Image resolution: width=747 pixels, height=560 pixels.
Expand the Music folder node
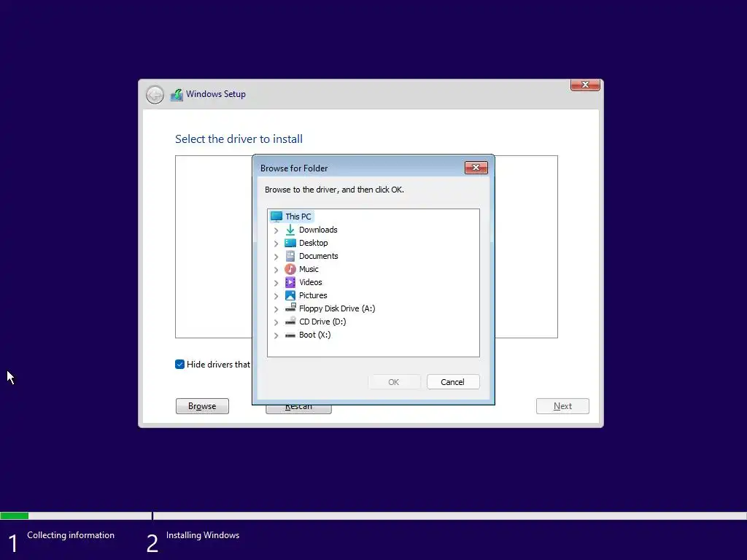pyautogui.click(x=276, y=270)
